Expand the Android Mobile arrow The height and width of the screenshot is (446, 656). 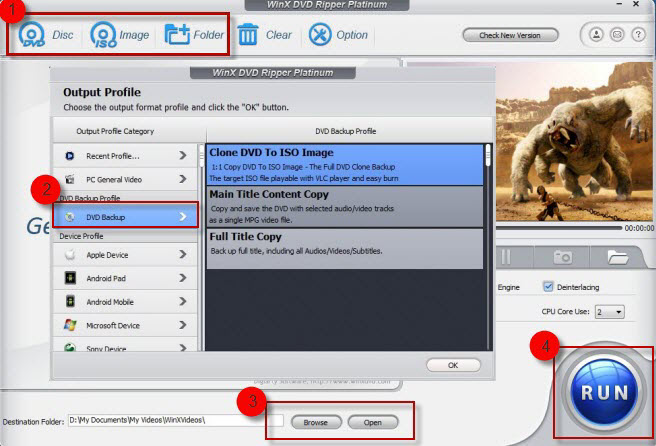tap(183, 301)
